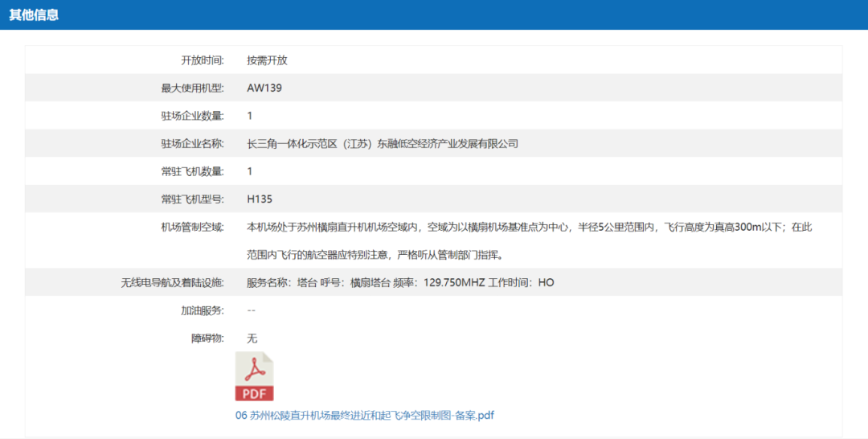Select the 驻场企业数量 label
This screenshot has width=868, height=439.
pyautogui.click(x=192, y=116)
